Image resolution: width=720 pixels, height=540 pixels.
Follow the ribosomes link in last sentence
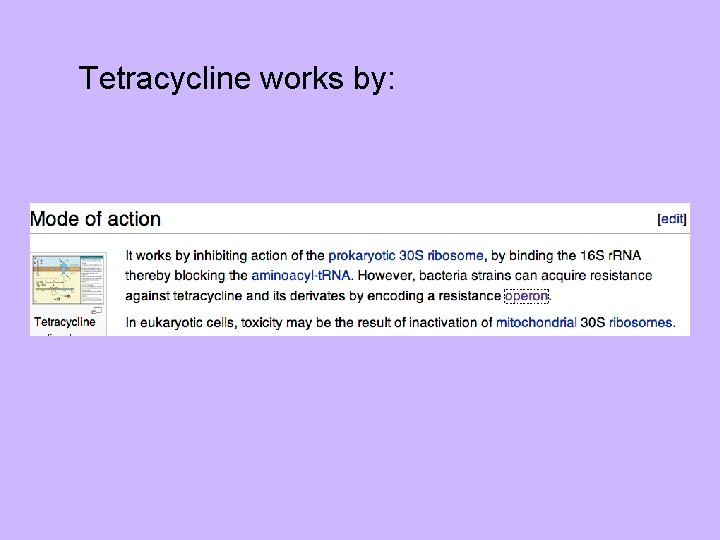(x=640, y=322)
